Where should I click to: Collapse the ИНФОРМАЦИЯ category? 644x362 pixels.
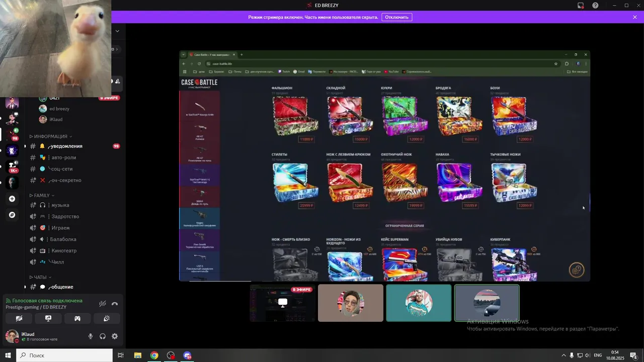coord(51,136)
